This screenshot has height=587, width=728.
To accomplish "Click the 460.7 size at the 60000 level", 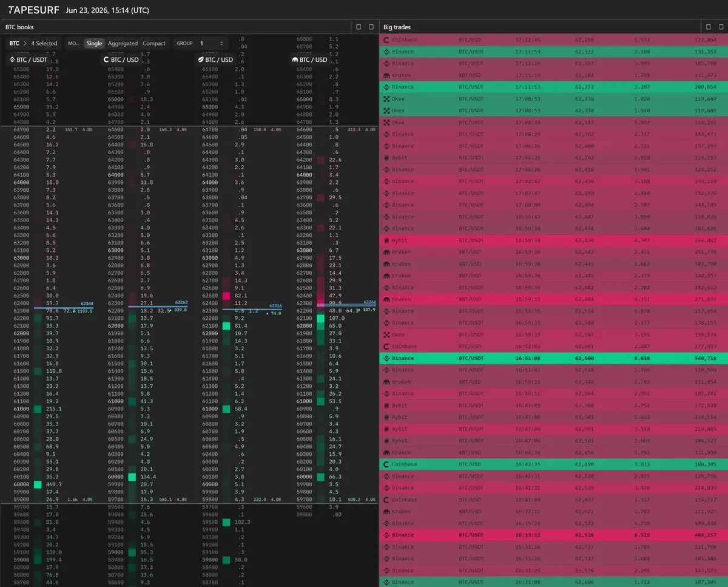I will (x=54, y=484).
